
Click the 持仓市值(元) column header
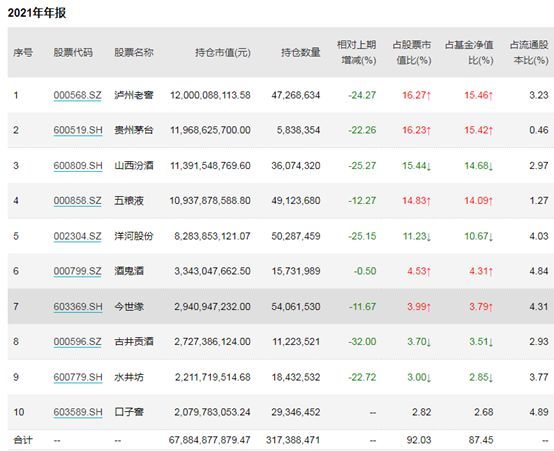pos(223,53)
